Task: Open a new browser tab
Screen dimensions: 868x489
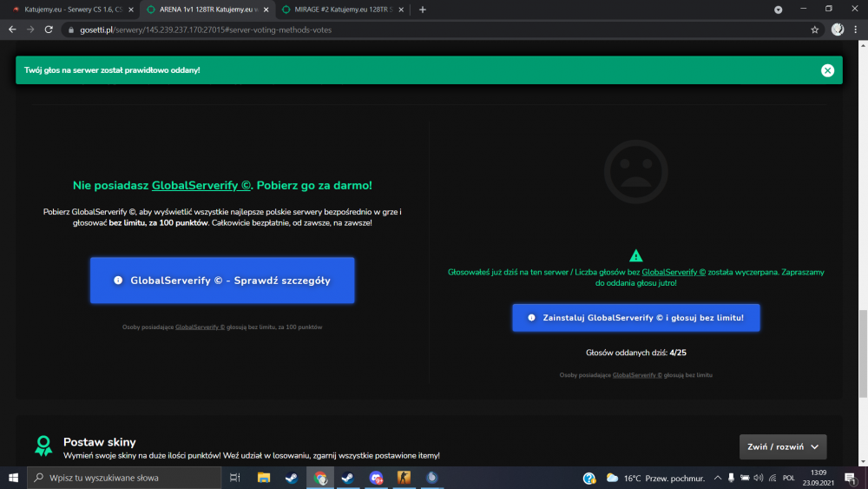Action: [423, 10]
